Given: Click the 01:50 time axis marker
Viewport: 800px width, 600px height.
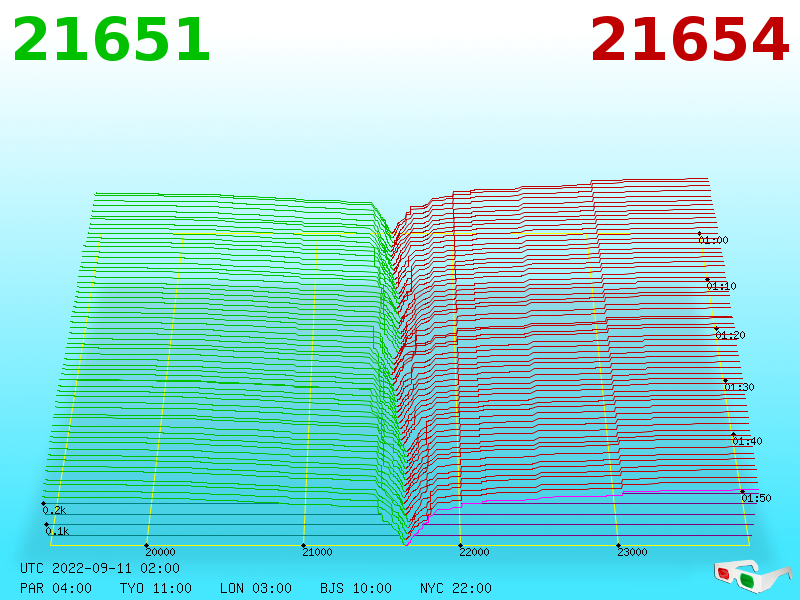Looking at the screenshot, I should pyautogui.click(x=756, y=498).
